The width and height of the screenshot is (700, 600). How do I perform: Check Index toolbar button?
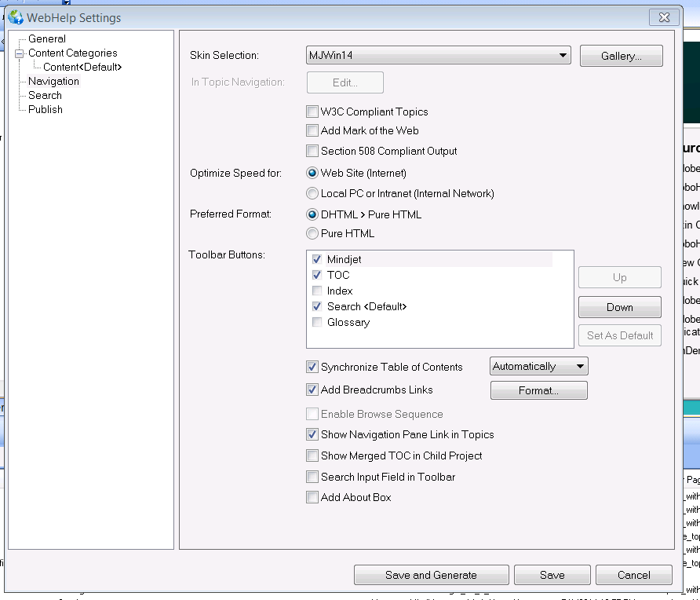317,291
